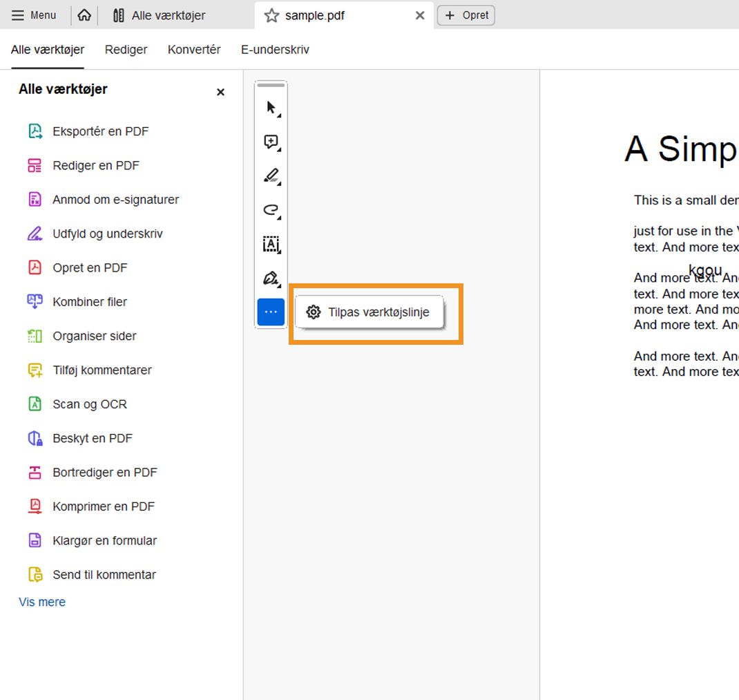The width and height of the screenshot is (739, 700).
Task: Choose the text box selection tool
Action: (271, 245)
